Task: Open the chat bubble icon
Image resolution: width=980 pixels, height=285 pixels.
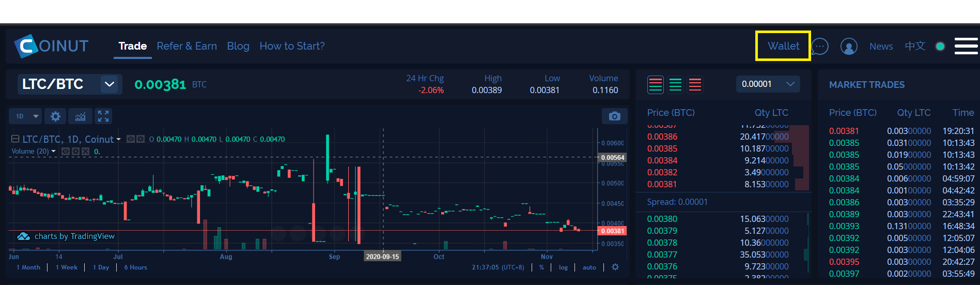Action: coord(820,47)
